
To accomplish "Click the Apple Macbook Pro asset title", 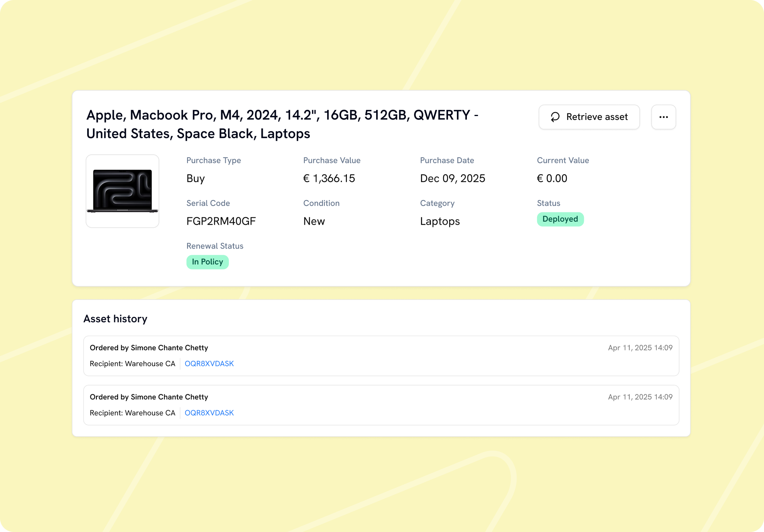I will pyautogui.click(x=282, y=124).
